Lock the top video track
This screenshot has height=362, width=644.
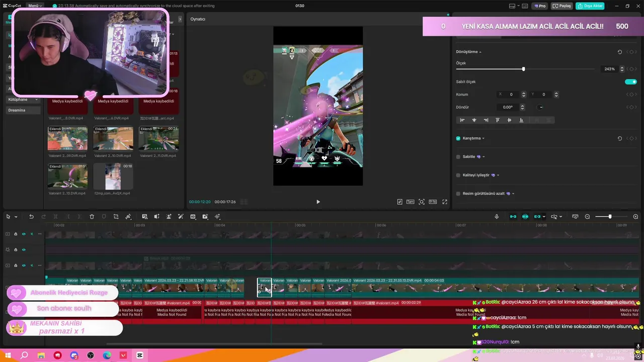16,234
